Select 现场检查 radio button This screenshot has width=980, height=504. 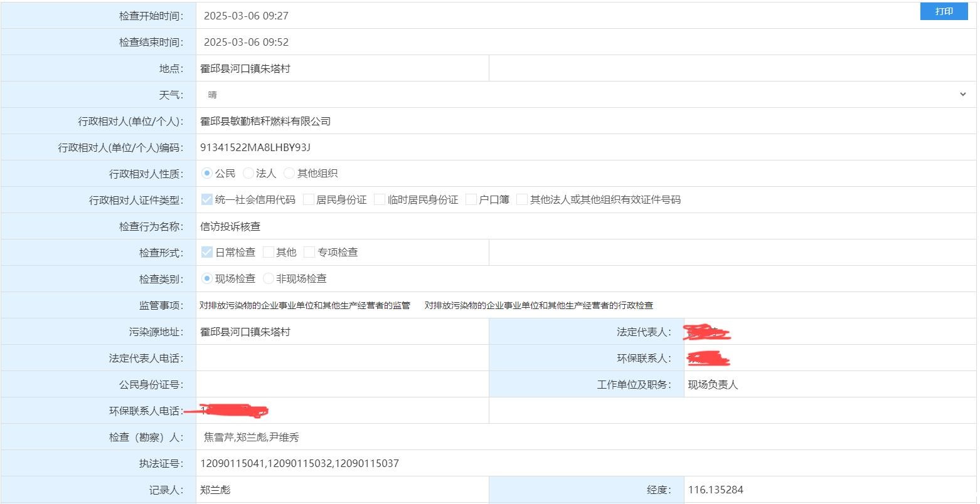click(x=207, y=278)
